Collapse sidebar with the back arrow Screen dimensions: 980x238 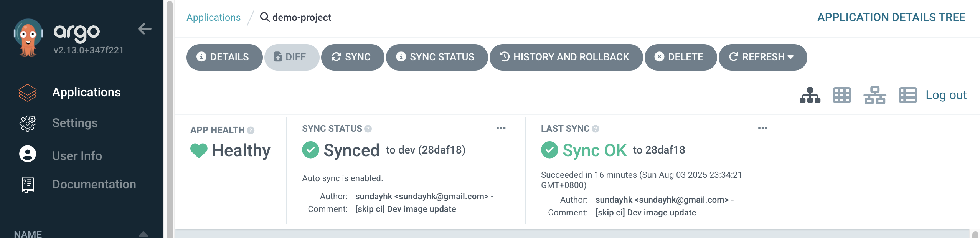pos(145,29)
